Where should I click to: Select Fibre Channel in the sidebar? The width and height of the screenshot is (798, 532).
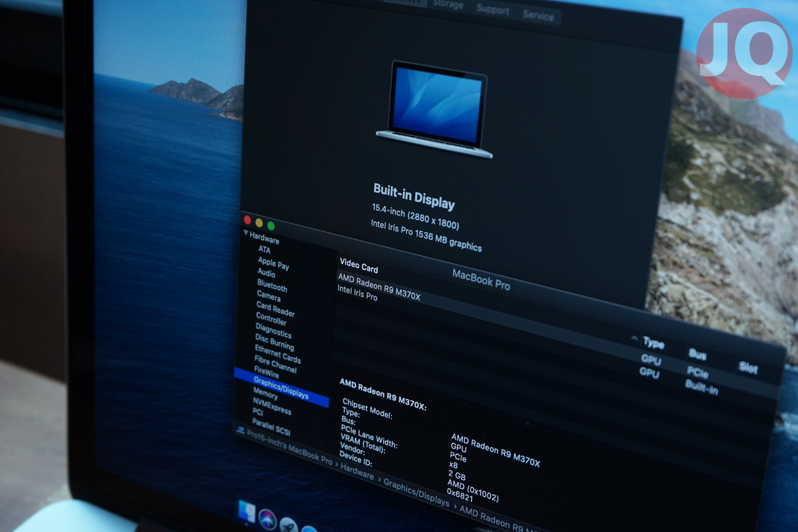coord(275,364)
